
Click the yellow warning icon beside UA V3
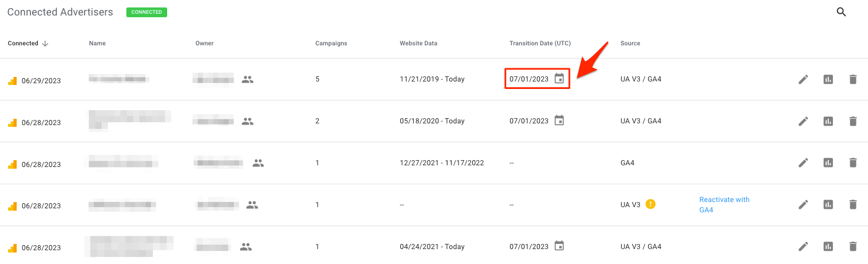(650, 204)
